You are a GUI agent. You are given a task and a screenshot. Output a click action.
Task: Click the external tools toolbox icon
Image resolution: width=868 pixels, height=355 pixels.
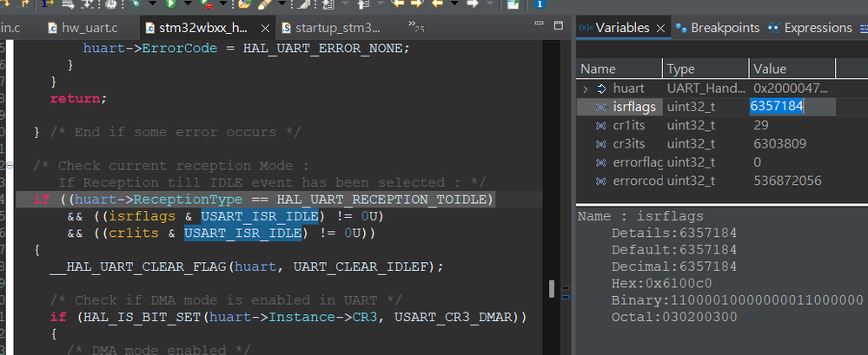tap(208, 3)
